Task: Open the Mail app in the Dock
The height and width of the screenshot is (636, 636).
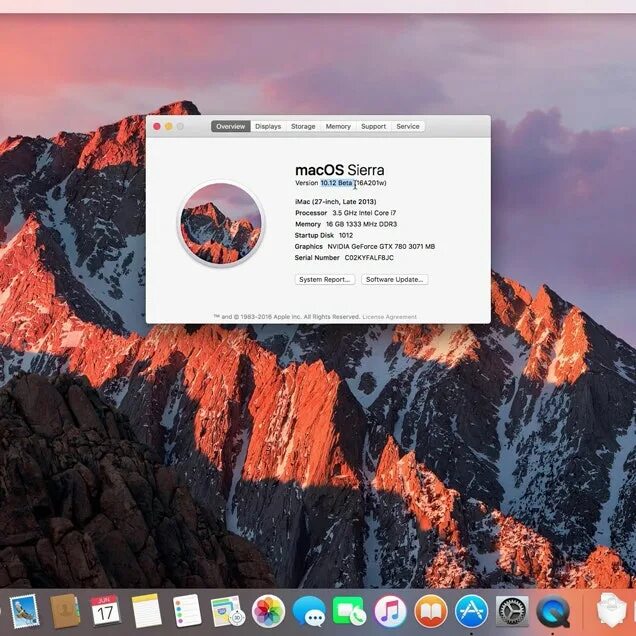Action: click(x=24, y=611)
